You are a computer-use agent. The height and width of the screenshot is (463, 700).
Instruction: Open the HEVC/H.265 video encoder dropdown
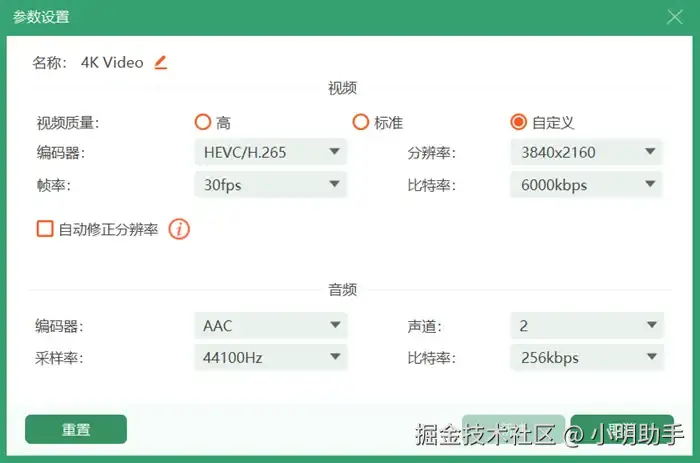[x=271, y=152]
